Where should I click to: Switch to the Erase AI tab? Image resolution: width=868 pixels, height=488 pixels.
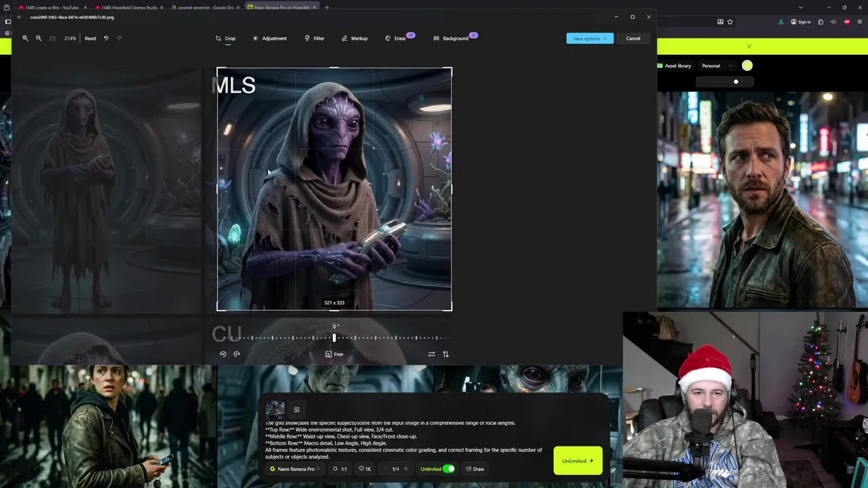pos(399,38)
